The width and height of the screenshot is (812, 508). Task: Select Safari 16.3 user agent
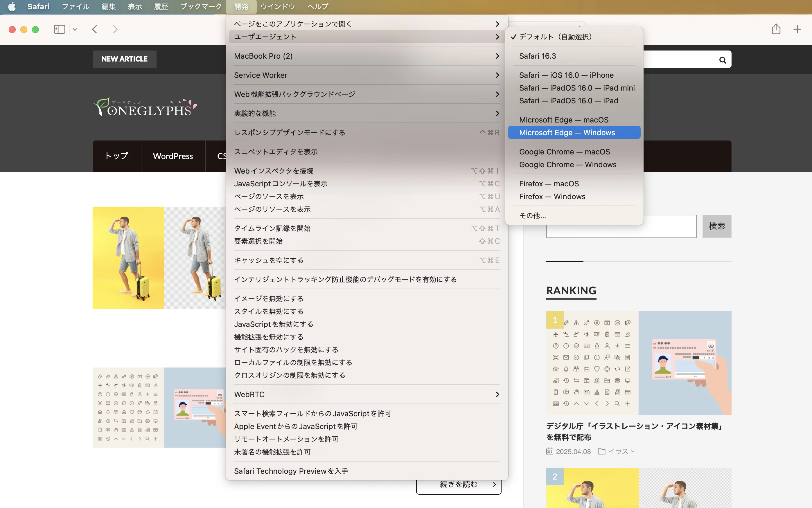click(x=574, y=56)
